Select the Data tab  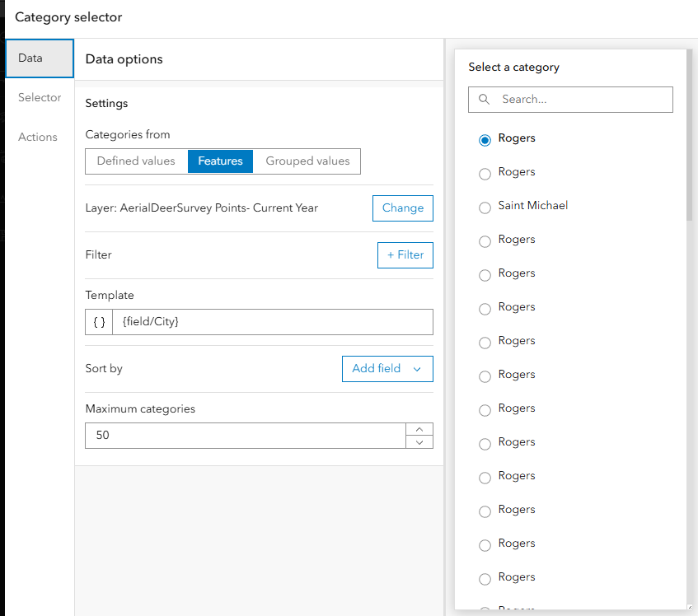tap(30, 58)
